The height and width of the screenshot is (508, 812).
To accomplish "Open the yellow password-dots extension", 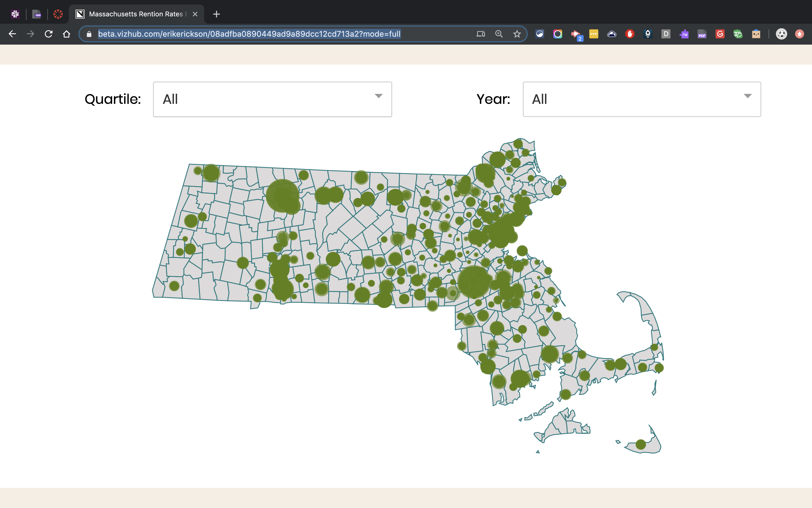I will point(593,34).
